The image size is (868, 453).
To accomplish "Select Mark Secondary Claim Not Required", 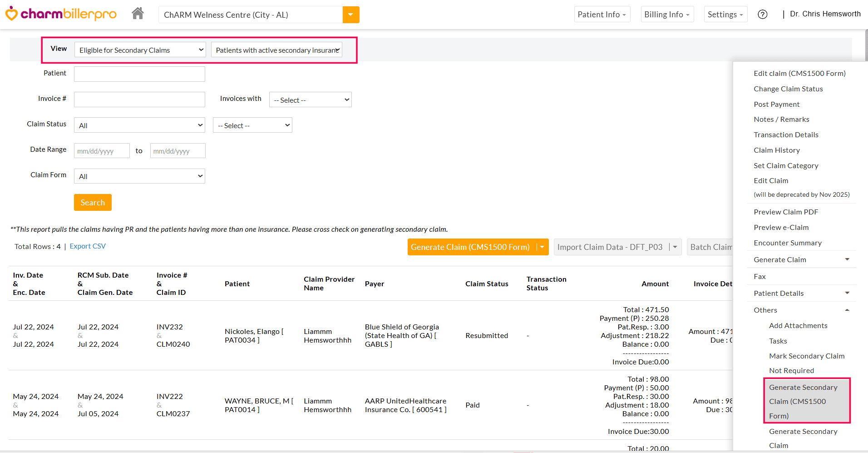I will click(x=807, y=363).
